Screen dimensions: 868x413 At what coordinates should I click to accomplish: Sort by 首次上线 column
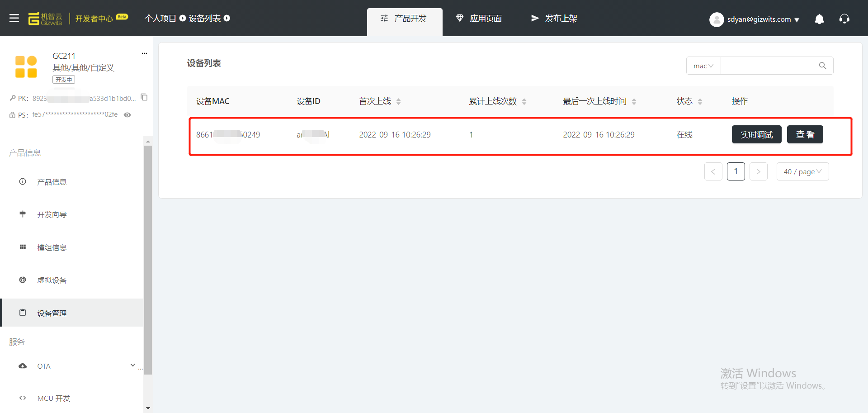pos(398,102)
